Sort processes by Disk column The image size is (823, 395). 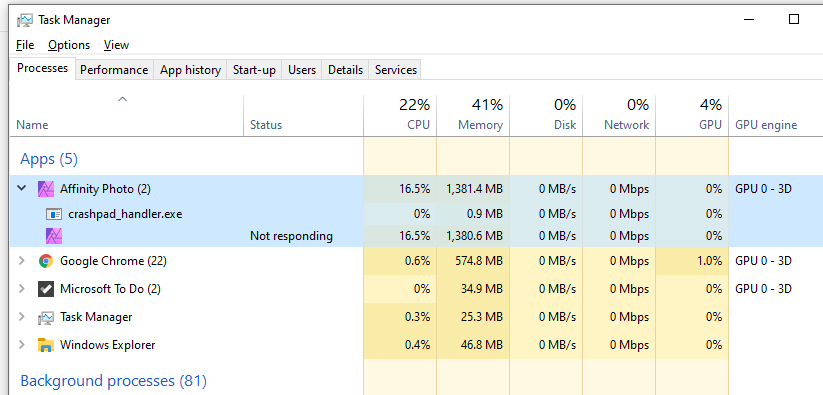tap(546, 115)
